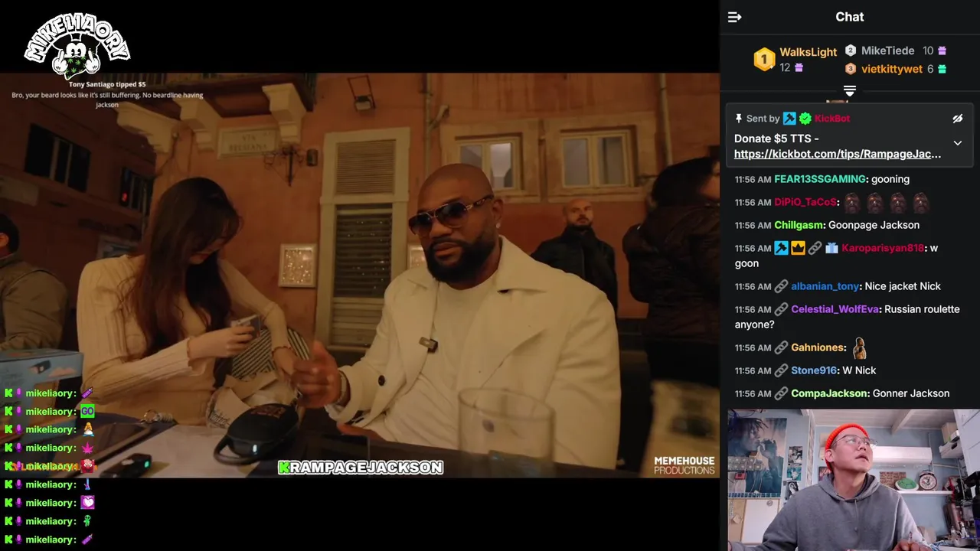
Task: Click KickBot's green verified checkmark badge
Action: coord(805,119)
